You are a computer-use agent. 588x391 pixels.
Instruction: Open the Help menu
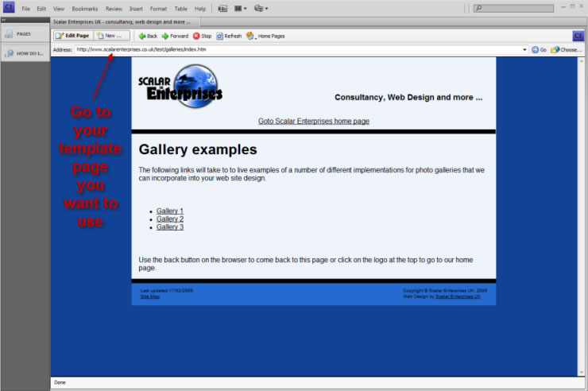click(200, 9)
